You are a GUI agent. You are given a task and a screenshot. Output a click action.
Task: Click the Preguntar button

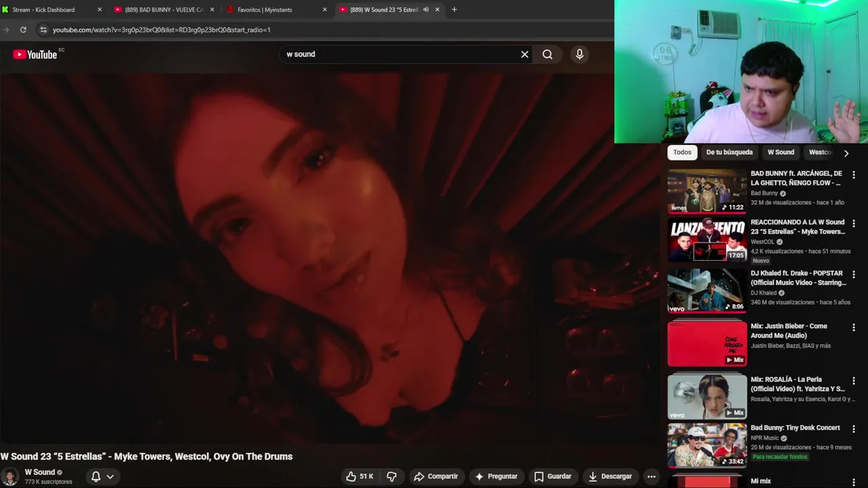click(x=495, y=476)
